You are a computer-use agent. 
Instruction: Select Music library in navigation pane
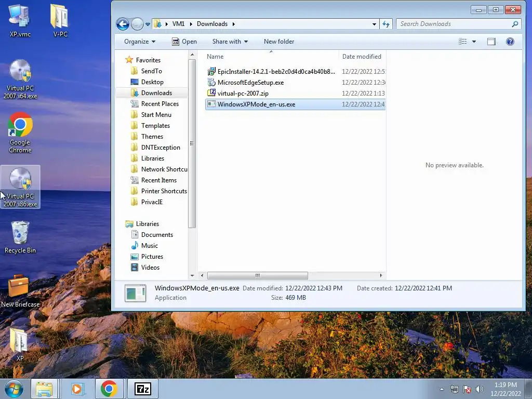pyautogui.click(x=149, y=245)
